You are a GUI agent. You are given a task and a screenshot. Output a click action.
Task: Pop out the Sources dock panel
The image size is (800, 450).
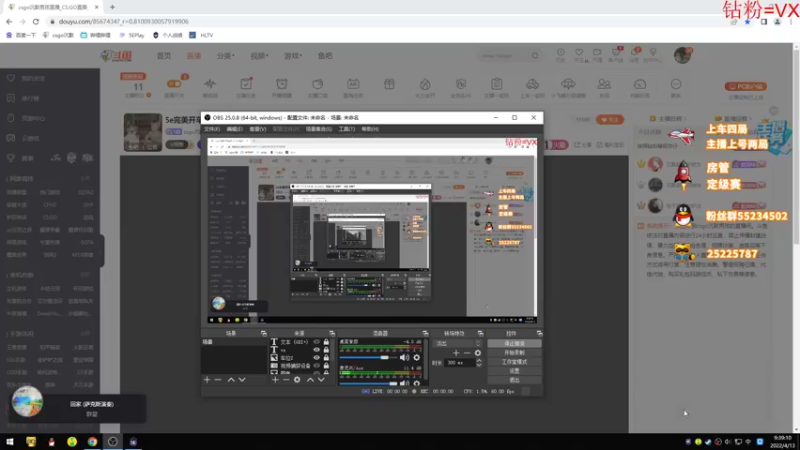pyautogui.click(x=332, y=333)
